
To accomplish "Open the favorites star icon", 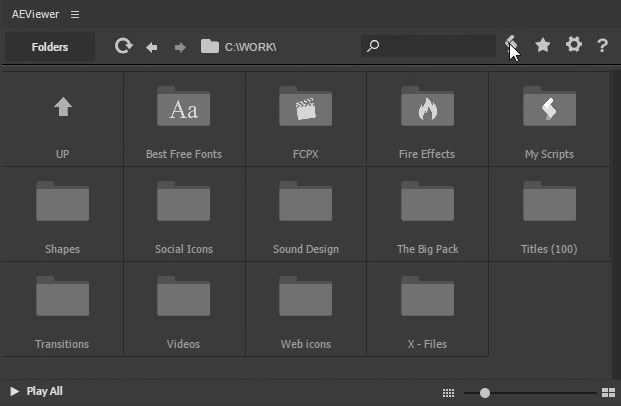I will click(543, 46).
